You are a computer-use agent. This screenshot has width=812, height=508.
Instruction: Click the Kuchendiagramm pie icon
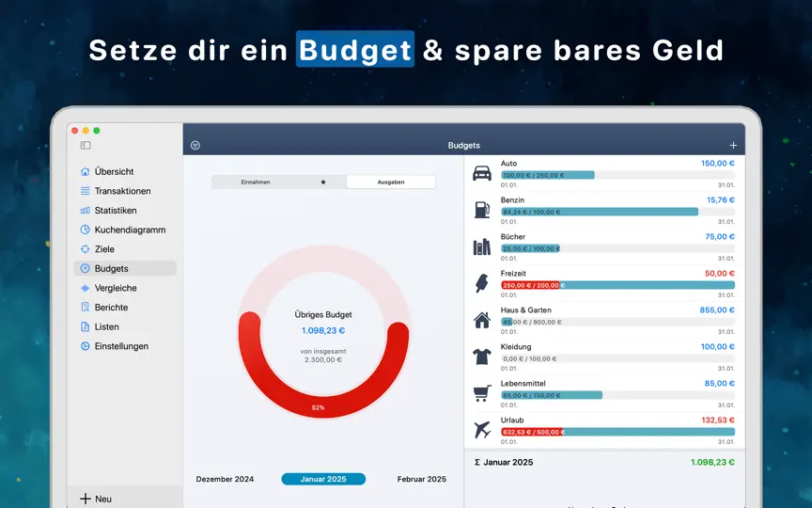pos(85,230)
